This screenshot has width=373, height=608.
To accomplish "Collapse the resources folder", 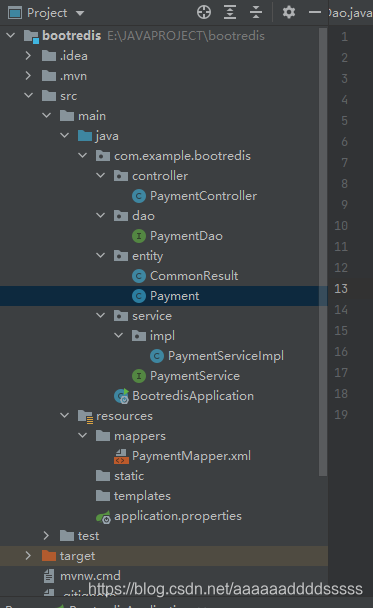I will [x=64, y=416].
